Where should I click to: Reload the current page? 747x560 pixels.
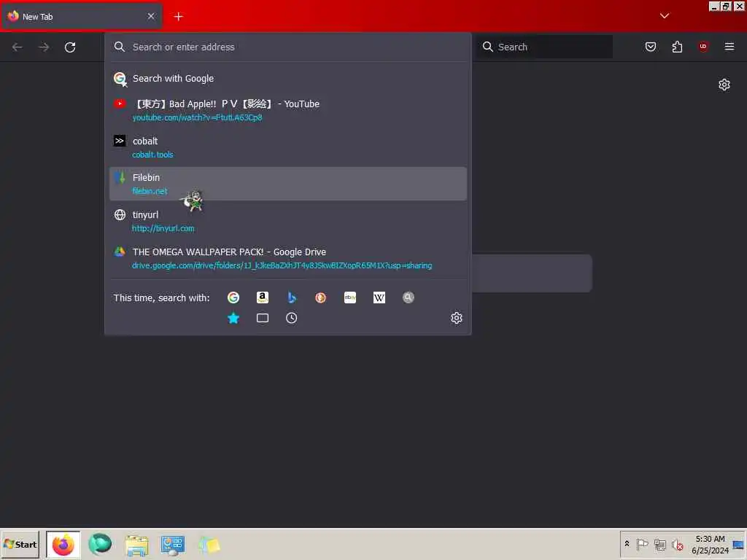point(70,47)
